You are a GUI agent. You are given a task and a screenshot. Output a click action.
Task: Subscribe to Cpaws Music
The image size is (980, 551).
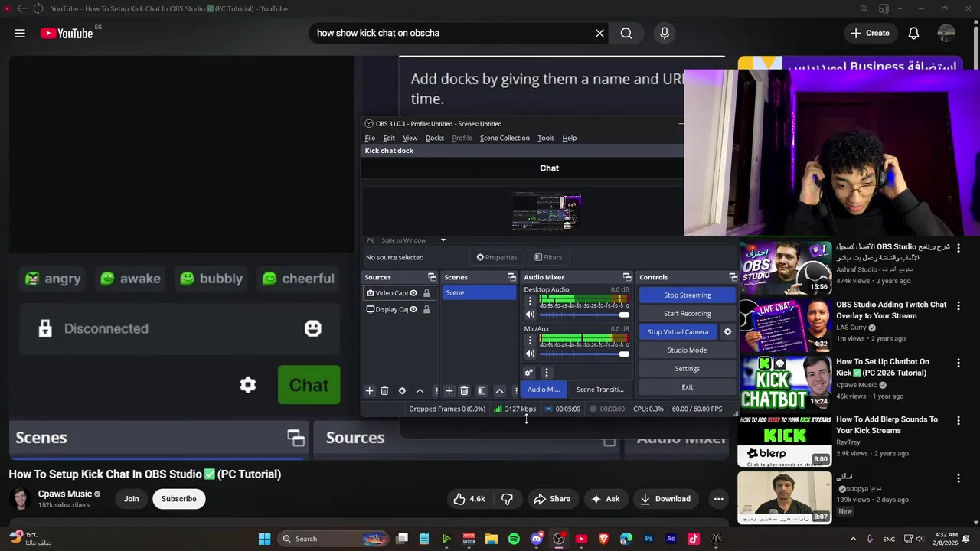coord(178,499)
